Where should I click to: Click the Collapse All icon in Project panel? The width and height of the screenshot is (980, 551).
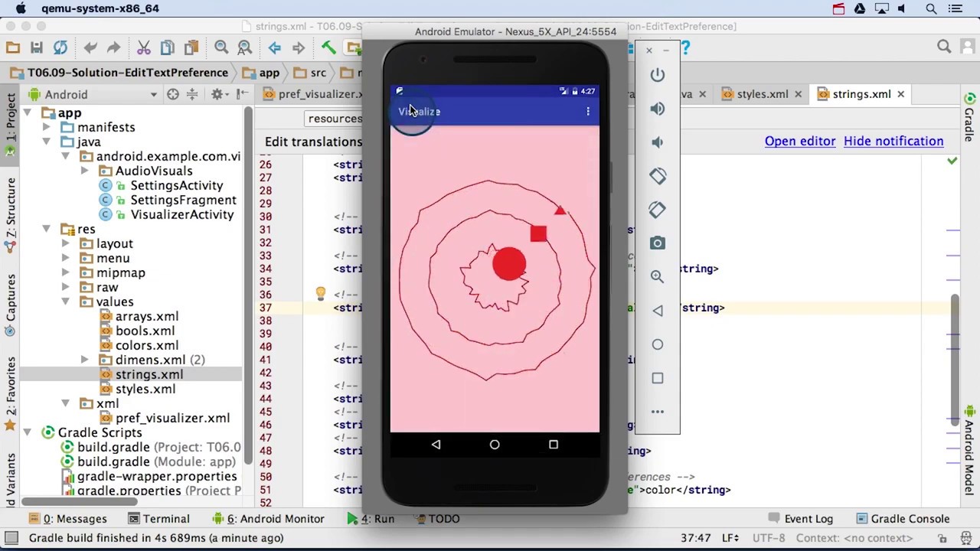(x=192, y=94)
